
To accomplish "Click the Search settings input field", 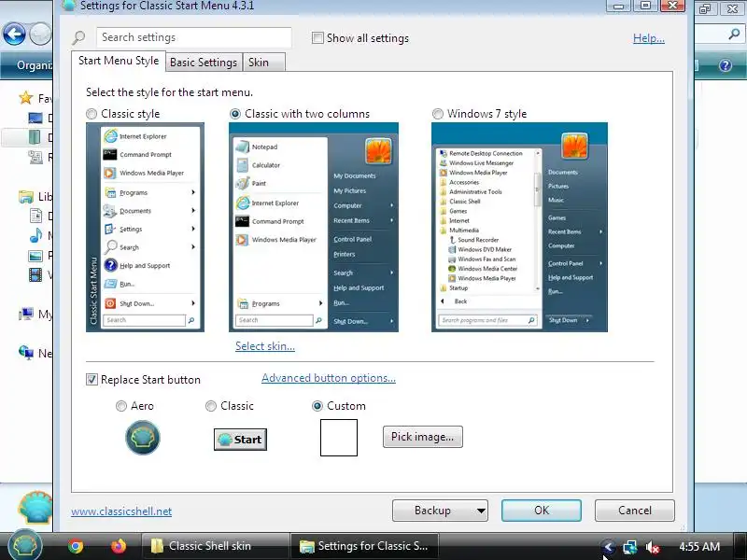I will (x=194, y=37).
